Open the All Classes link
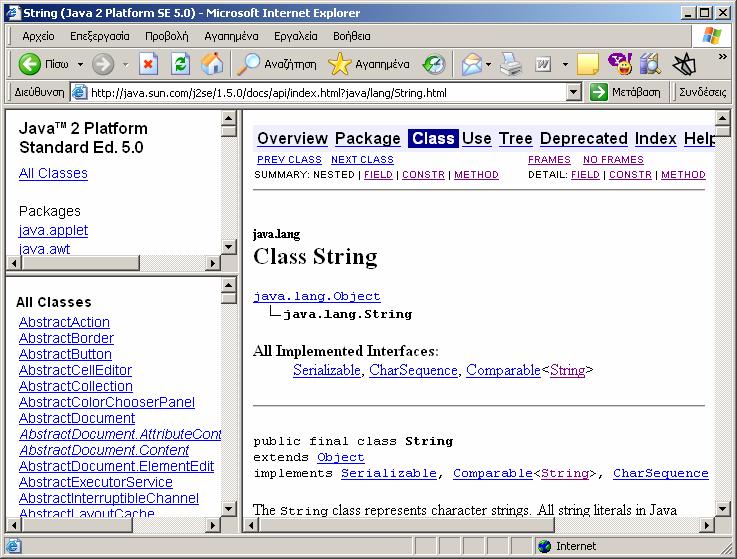Screen dimensions: 737x559 pos(53,173)
